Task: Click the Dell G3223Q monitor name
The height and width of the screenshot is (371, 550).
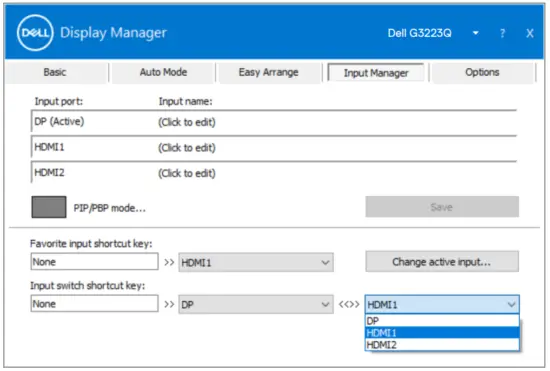Action: (x=420, y=33)
